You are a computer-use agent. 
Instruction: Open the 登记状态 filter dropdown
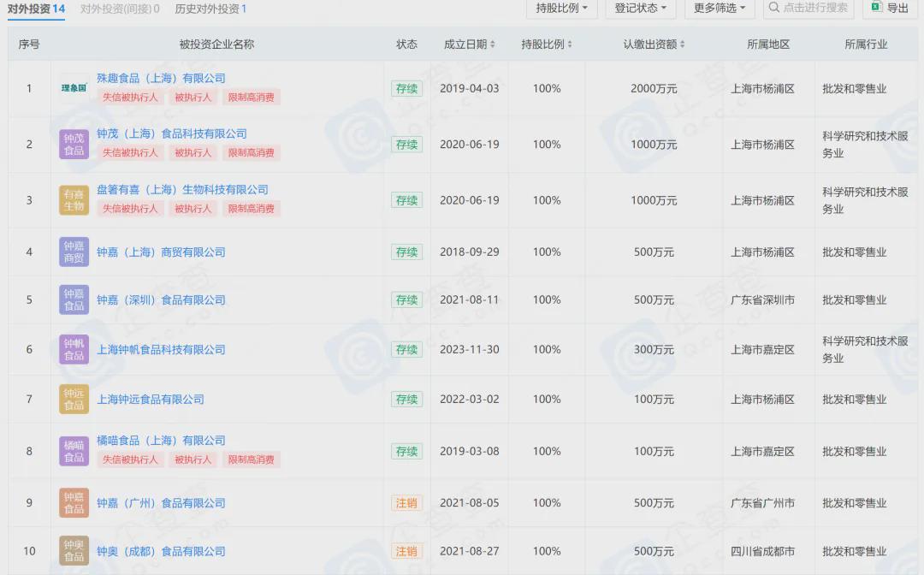pyautogui.click(x=641, y=8)
